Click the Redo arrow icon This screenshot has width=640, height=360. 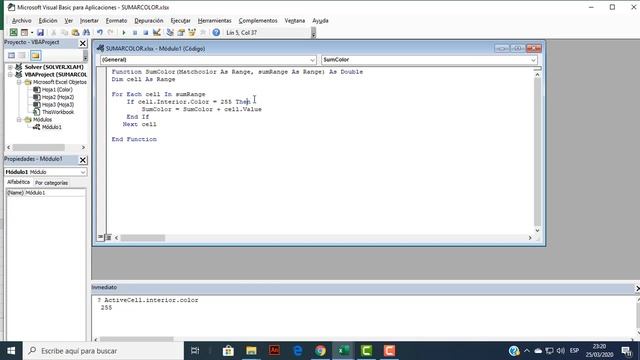coord(111,33)
